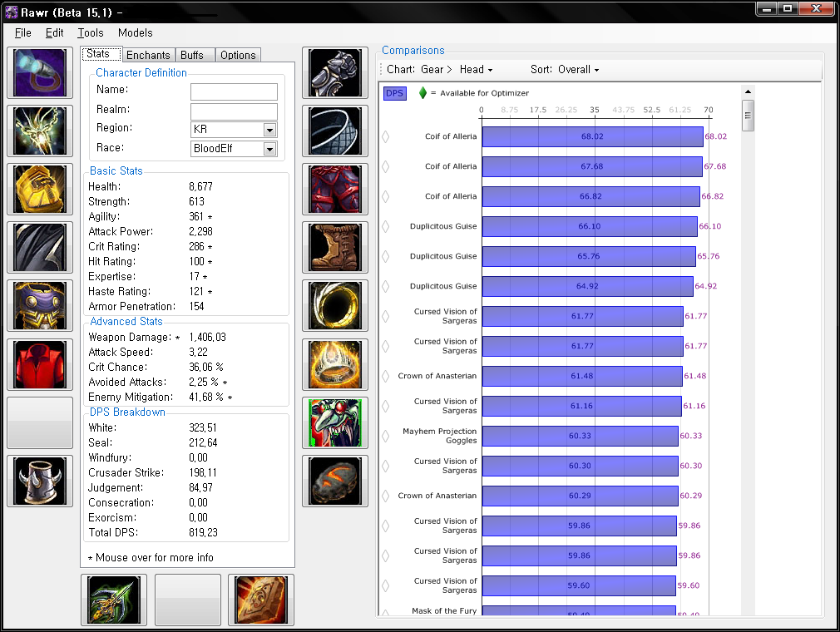This screenshot has height=632, width=840.
Task: Select the fiery ring slot
Action: 335,364
